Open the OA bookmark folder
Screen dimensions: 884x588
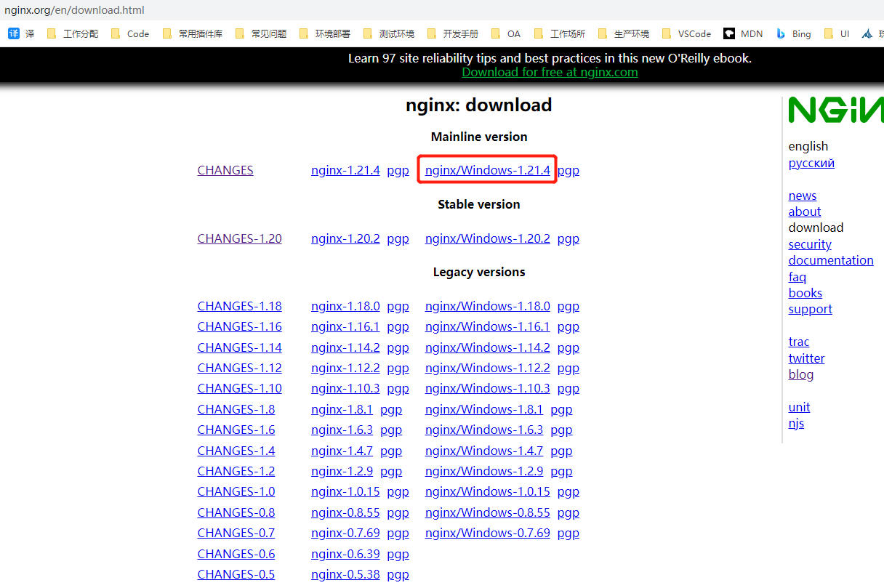pos(506,33)
